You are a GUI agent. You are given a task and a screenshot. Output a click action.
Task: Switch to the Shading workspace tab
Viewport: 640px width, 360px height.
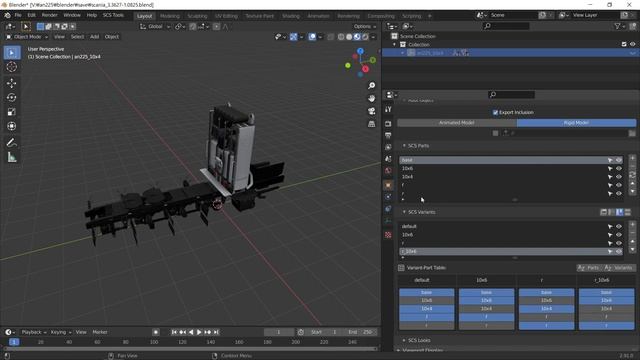291,16
